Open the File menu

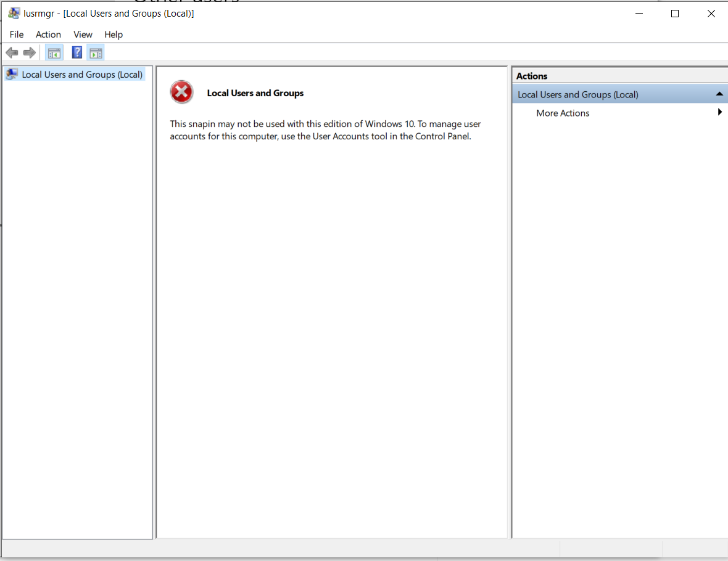coord(17,35)
